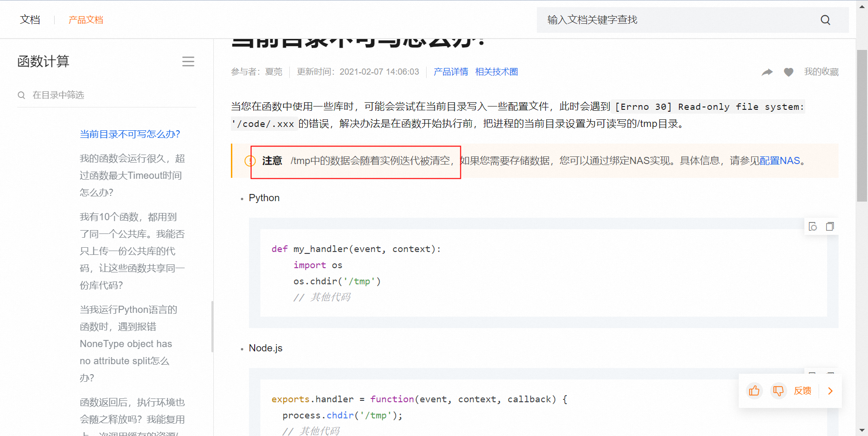868x436 pixels.
Task: Click the Python bullet heading
Action: (x=264, y=198)
